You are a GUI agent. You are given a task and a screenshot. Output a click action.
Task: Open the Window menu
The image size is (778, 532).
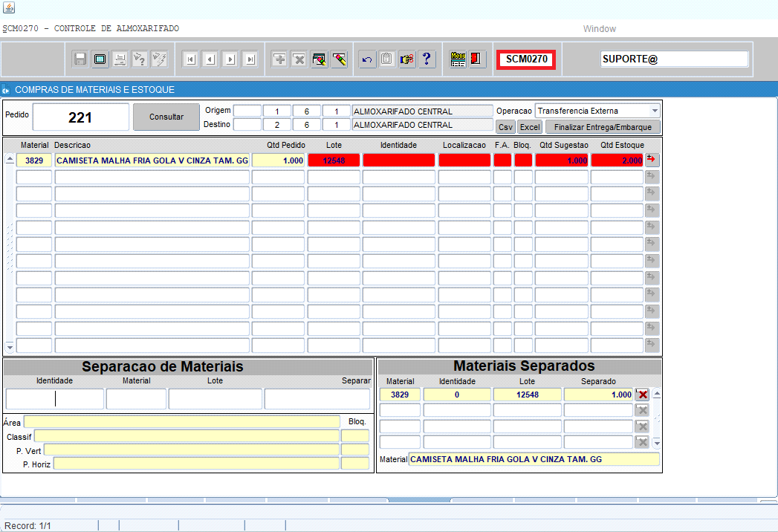[600, 29]
